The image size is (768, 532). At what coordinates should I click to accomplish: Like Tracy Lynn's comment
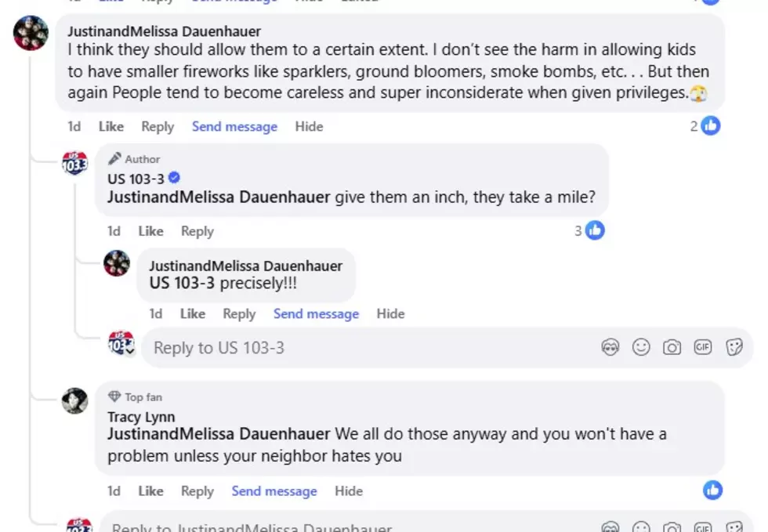coord(150,490)
